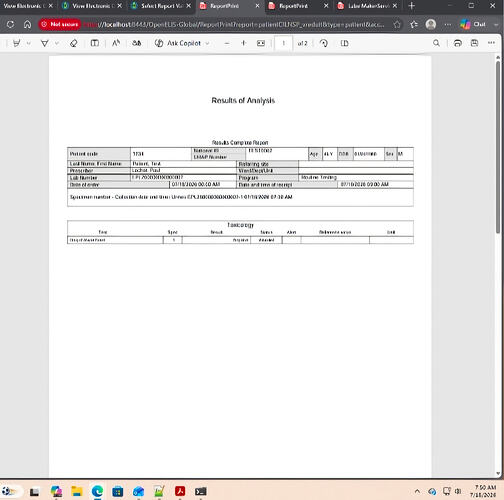Open the Find search magnifier icon
This screenshot has height=500, width=504.
[436, 43]
